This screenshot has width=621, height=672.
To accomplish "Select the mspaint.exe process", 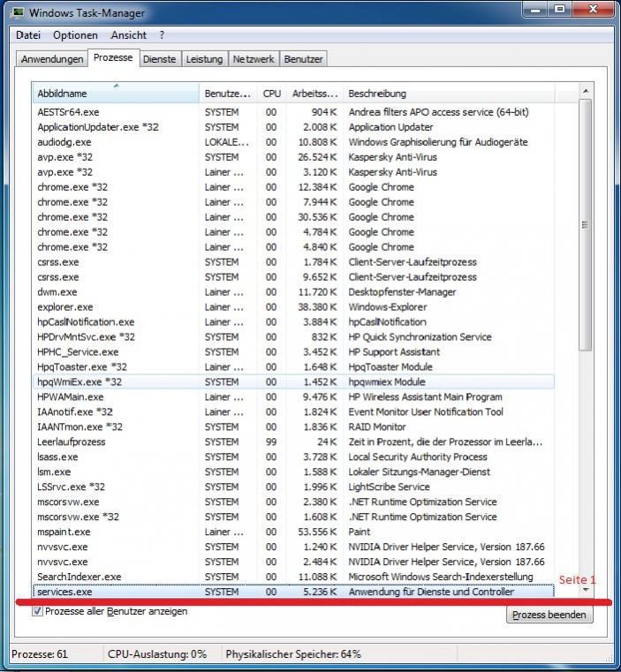I will point(293,532).
